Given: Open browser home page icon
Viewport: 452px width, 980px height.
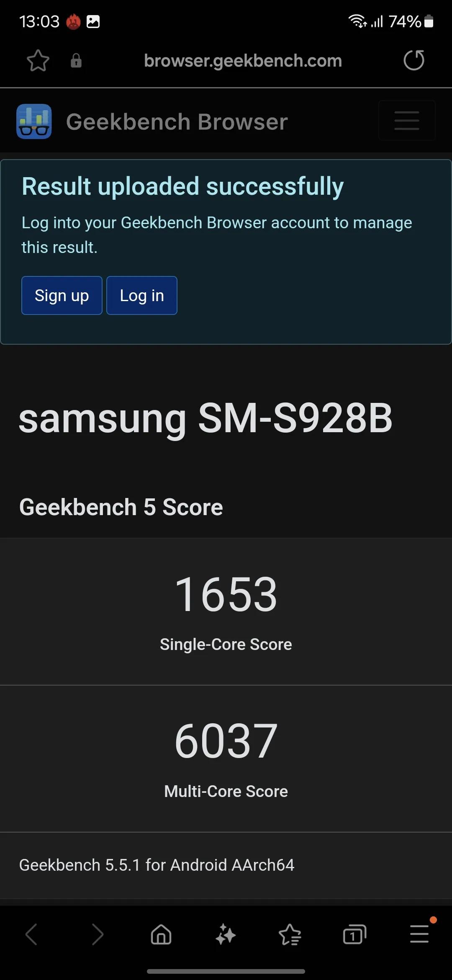Looking at the screenshot, I should 161,934.
